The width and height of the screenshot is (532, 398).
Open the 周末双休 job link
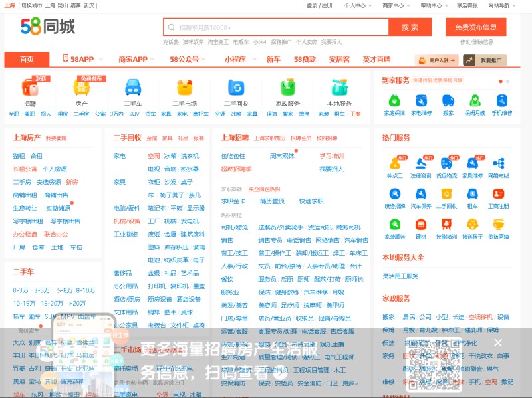[x=282, y=156]
